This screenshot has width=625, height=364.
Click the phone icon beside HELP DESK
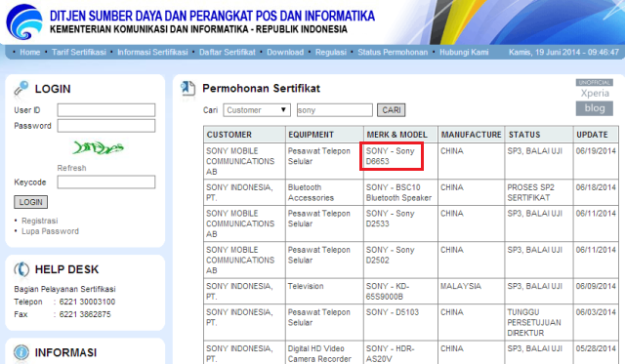(21, 269)
